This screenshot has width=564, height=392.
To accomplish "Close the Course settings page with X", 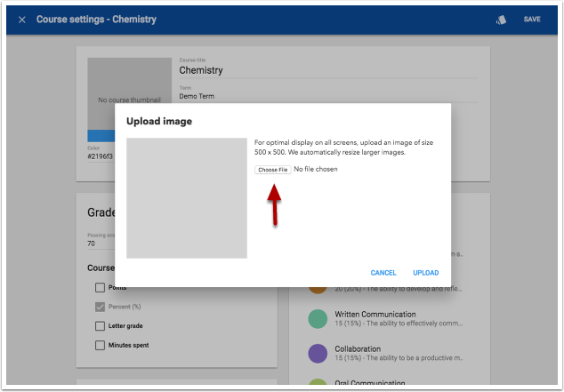I will (x=22, y=20).
